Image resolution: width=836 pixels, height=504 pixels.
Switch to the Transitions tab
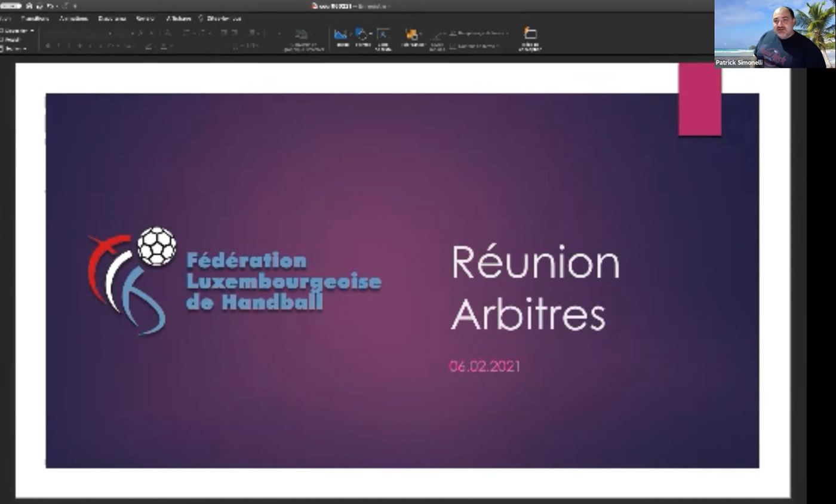35,19
